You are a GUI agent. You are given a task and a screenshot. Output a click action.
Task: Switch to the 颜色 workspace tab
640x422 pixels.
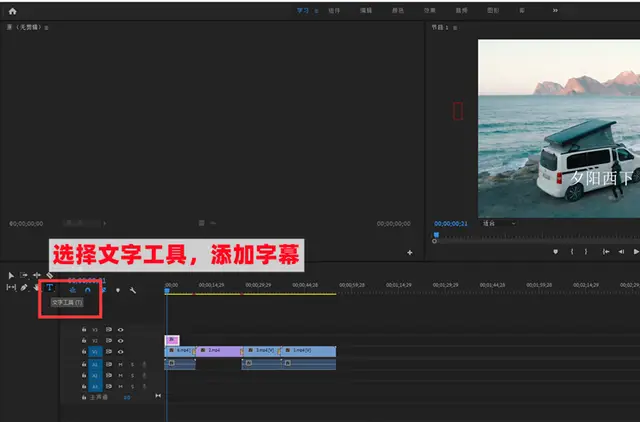[x=398, y=11]
